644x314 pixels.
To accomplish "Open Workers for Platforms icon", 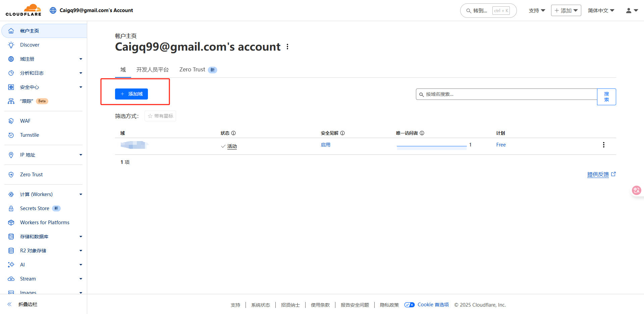I will (x=11, y=223).
